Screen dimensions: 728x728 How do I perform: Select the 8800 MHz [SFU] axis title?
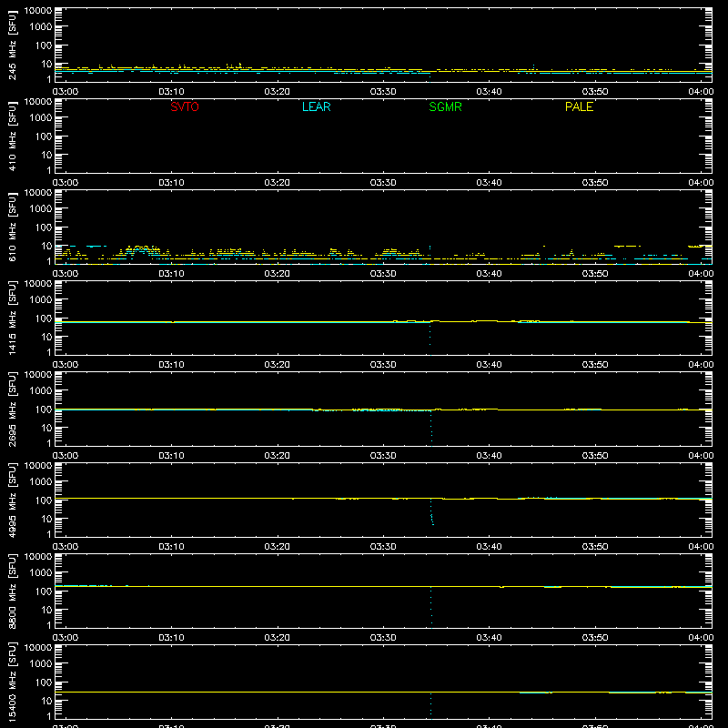[x=13, y=591]
